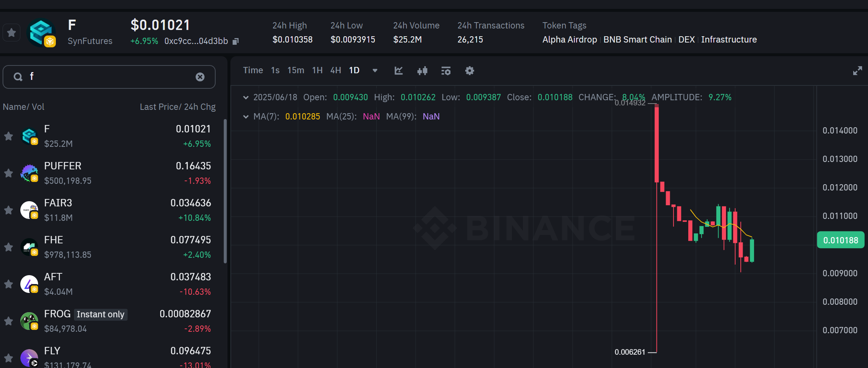Click the 24h Low value $0.0093915

pyautogui.click(x=353, y=40)
